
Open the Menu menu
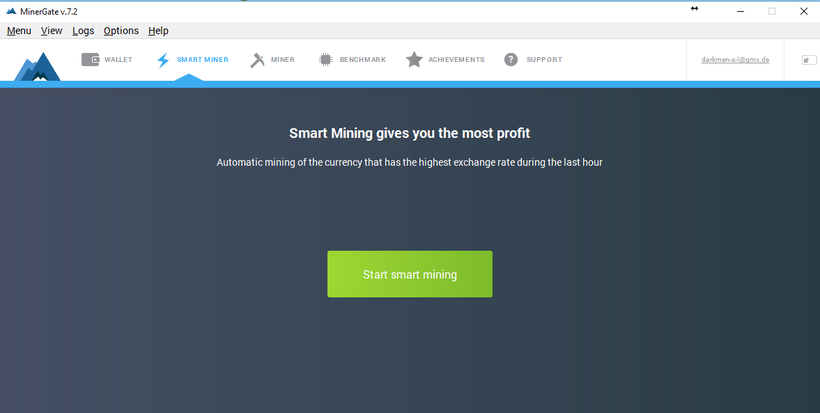point(19,31)
